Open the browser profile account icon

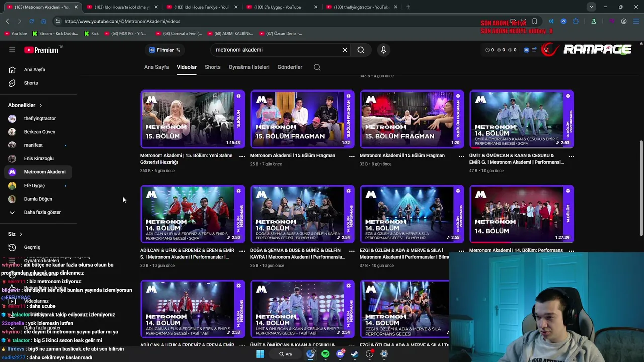pos(624,21)
